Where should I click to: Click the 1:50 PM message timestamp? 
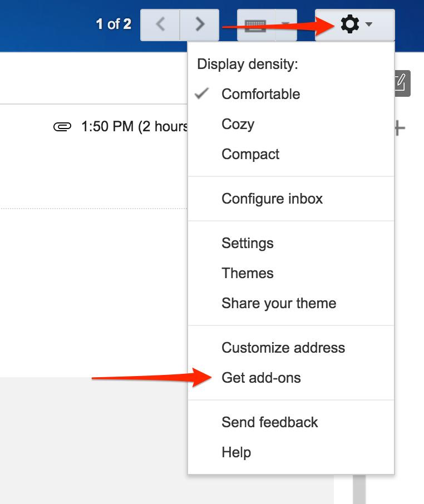134,127
